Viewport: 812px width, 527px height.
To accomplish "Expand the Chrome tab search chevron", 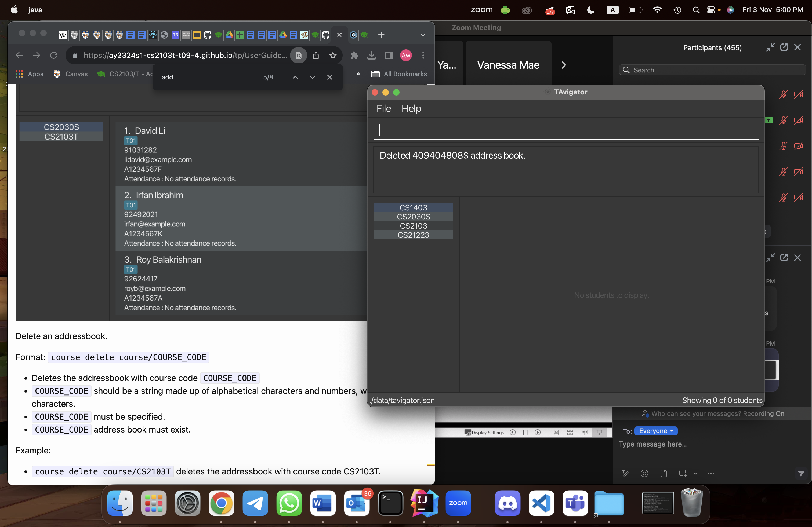I will [423, 35].
